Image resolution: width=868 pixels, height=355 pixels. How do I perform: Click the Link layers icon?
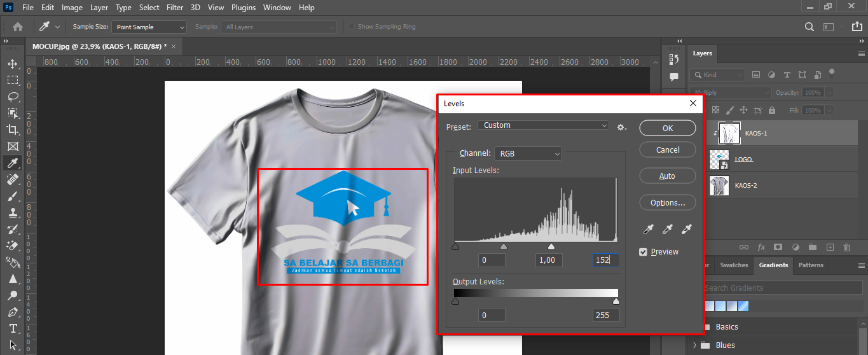(x=743, y=247)
